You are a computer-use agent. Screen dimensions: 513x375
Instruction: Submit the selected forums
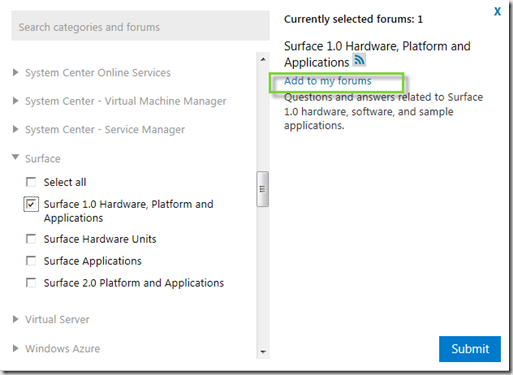click(x=470, y=349)
